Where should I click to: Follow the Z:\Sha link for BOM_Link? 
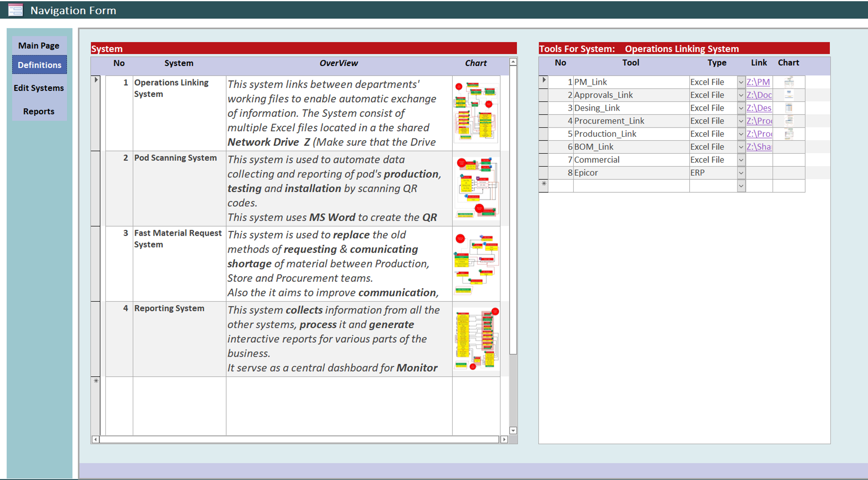point(759,147)
